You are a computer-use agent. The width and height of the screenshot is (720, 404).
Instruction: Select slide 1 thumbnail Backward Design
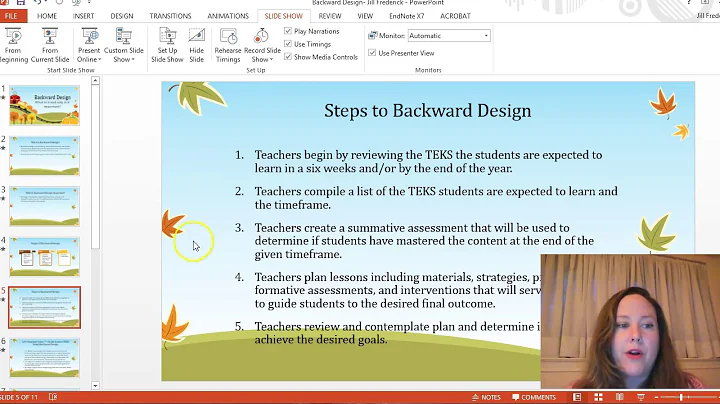(45, 106)
